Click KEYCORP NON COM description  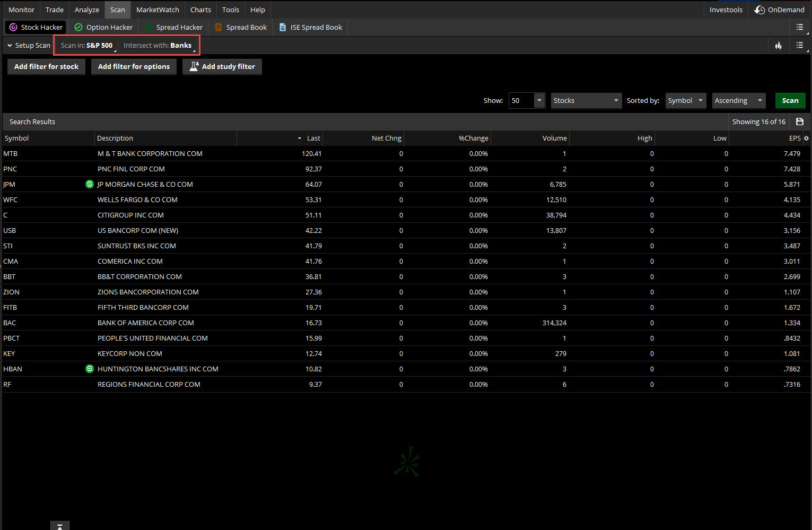tap(130, 353)
